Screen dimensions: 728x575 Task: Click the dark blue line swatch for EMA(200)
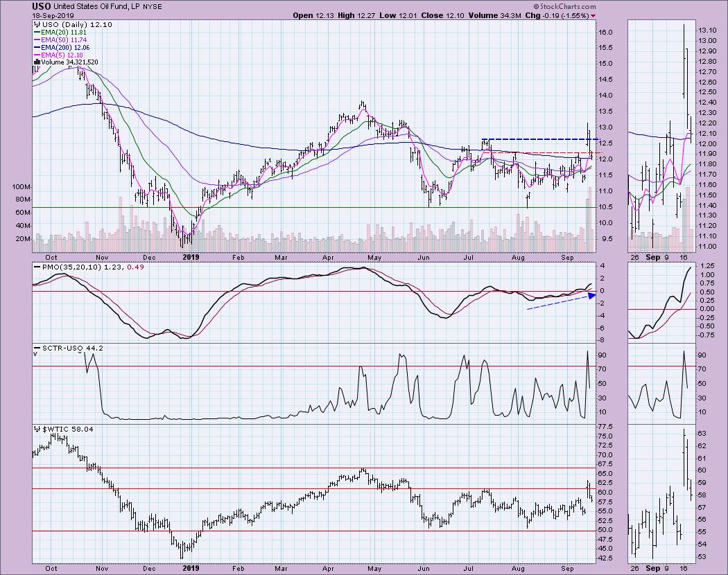tap(37, 47)
